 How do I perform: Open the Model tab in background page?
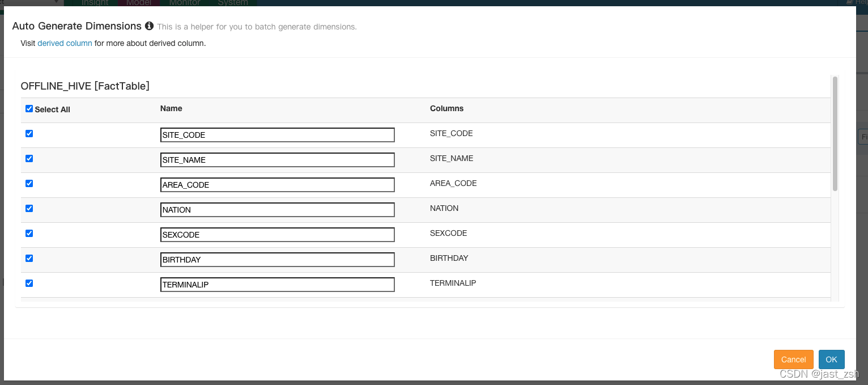click(x=139, y=3)
